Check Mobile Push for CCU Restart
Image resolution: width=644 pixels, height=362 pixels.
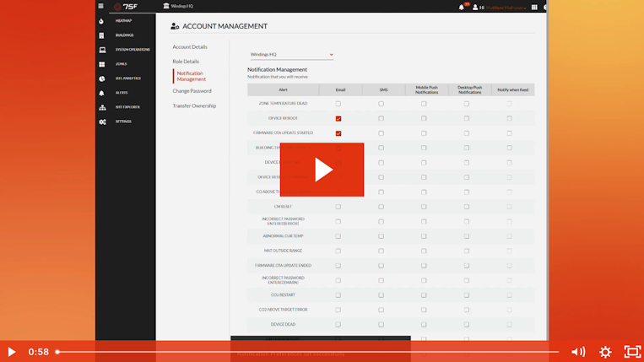[x=424, y=295]
